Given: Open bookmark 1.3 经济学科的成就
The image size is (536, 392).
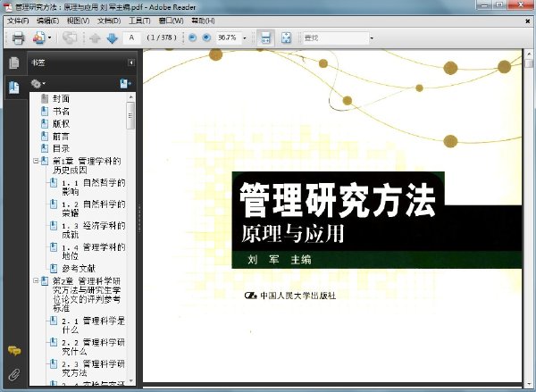Looking at the screenshot, I should click(x=93, y=230).
